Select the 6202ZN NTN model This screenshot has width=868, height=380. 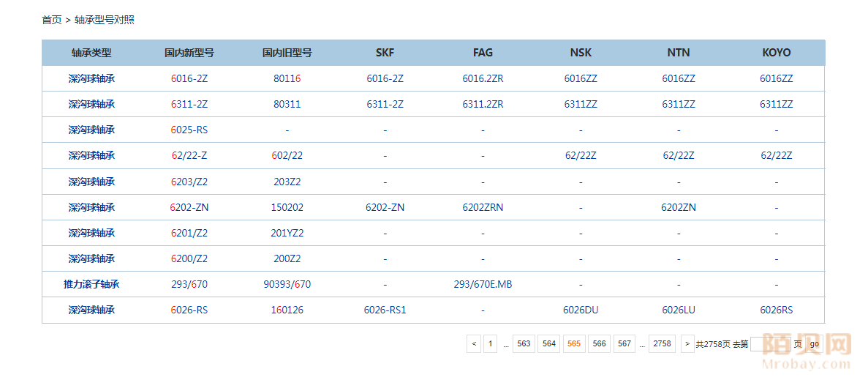tap(678, 207)
